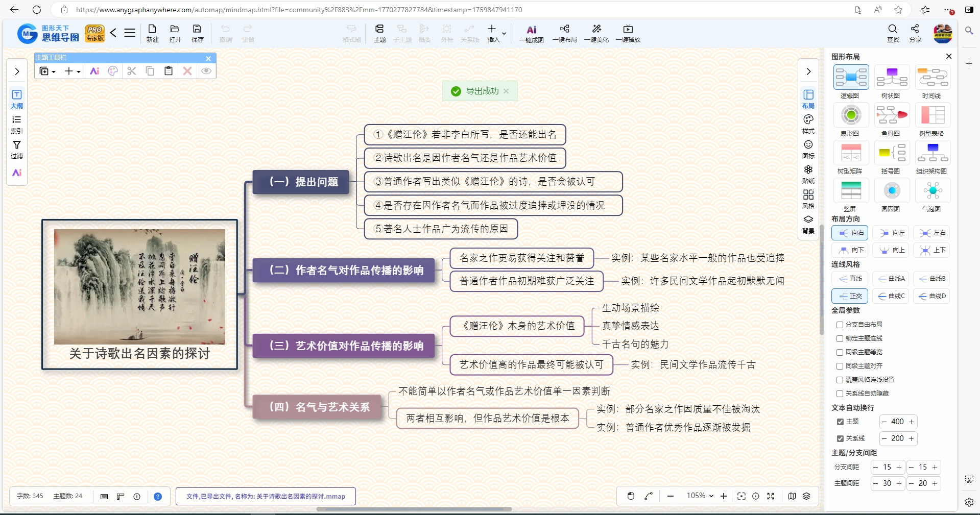Run AI 一键成图 generation
Image resolution: width=980 pixels, height=515 pixels.
coord(531,33)
